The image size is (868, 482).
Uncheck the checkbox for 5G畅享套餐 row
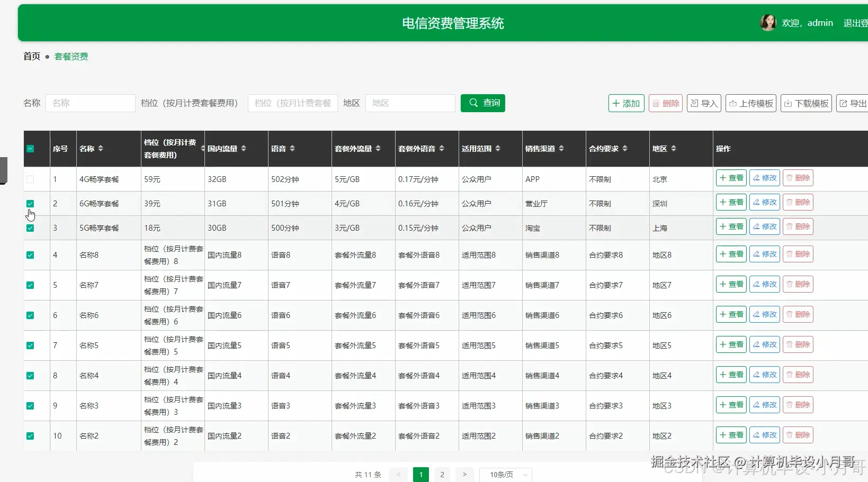[30, 228]
